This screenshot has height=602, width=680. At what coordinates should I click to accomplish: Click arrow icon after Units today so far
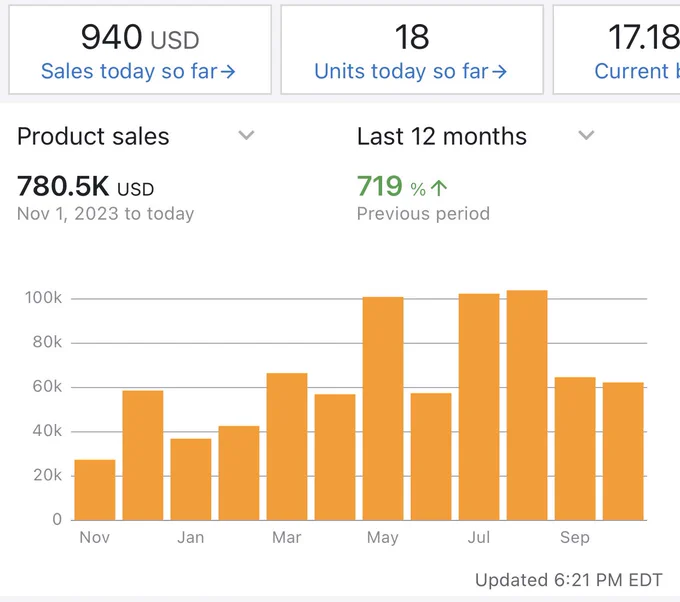tap(500, 72)
